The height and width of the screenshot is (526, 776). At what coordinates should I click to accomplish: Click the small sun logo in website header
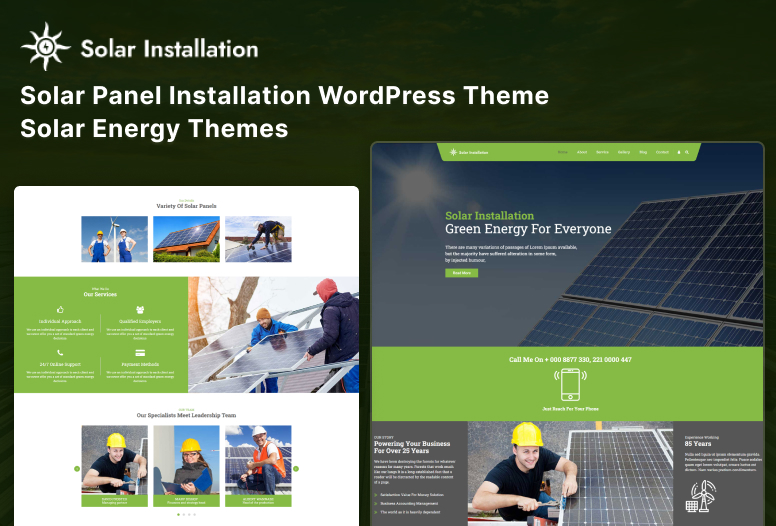point(453,152)
